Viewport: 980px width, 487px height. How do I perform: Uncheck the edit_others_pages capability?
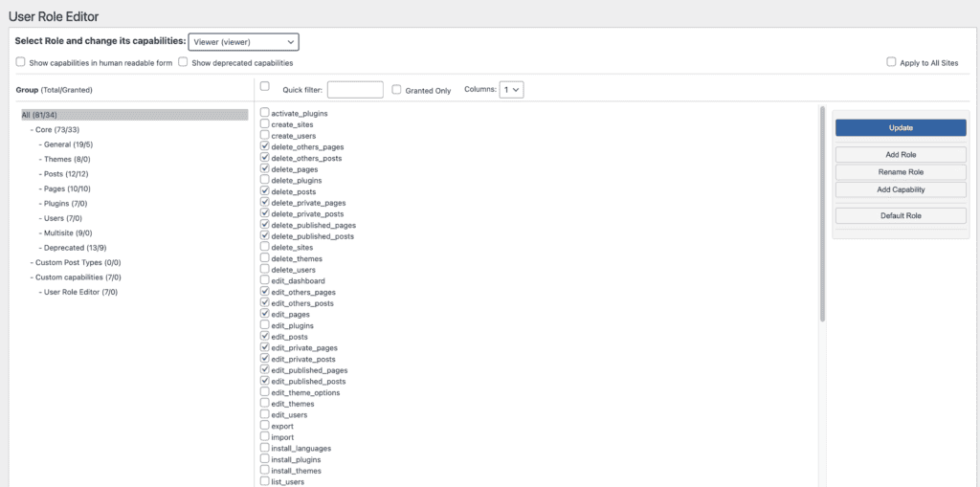pyautogui.click(x=265, y=291)
